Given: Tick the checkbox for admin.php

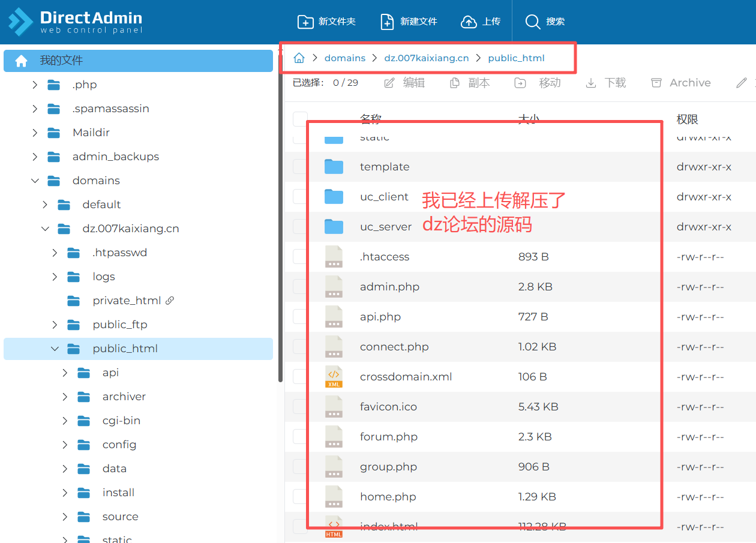Looking at the screenshot, I should coord(300,287).
